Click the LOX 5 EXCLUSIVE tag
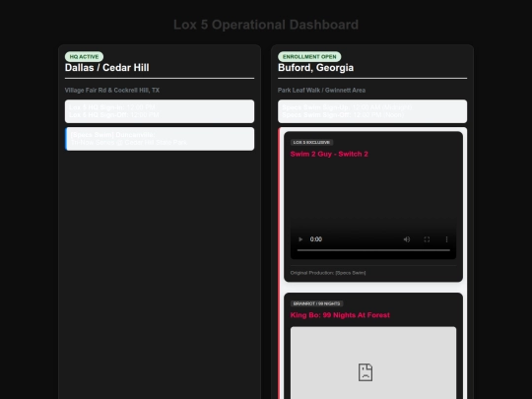Viewport: 532px width, 399px height. coord(311,142)
